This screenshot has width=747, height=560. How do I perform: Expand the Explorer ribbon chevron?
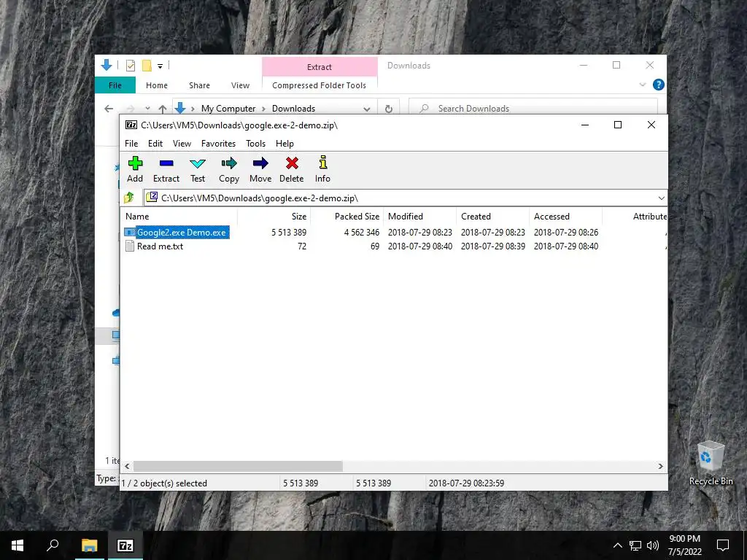pyautogui.click(x=642, y=85)
